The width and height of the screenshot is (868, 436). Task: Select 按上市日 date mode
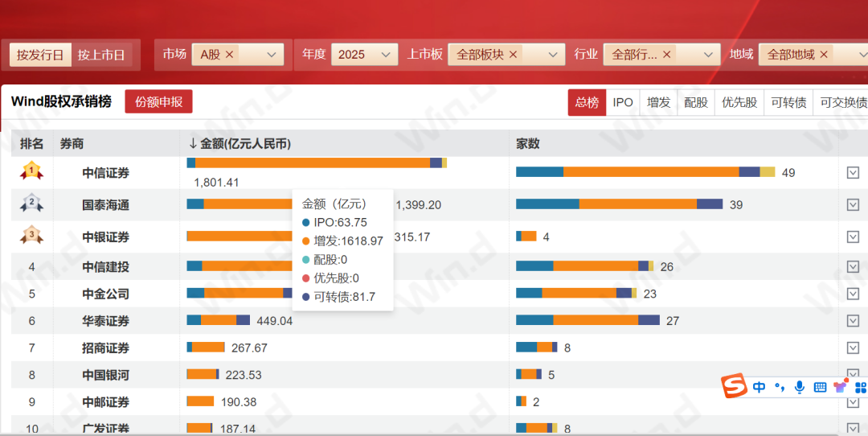pyautogui.click(x=101, y=55)
